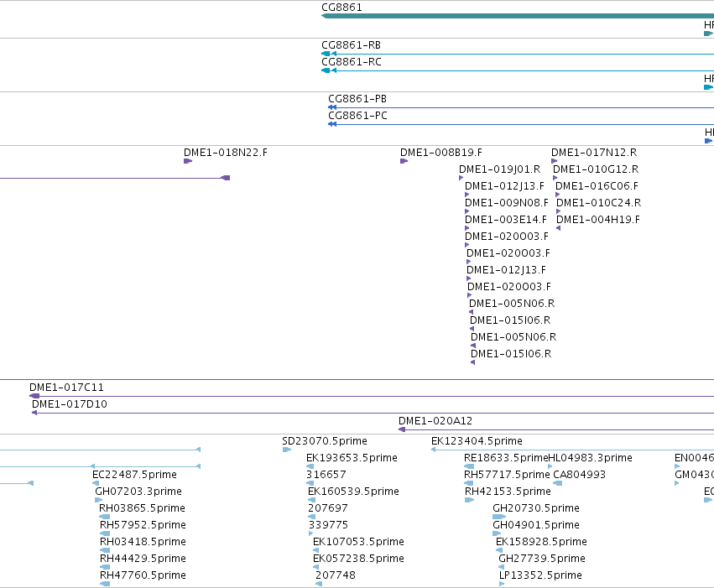
Task: Click the CA804993 feature label
Action: click(579, 475)
